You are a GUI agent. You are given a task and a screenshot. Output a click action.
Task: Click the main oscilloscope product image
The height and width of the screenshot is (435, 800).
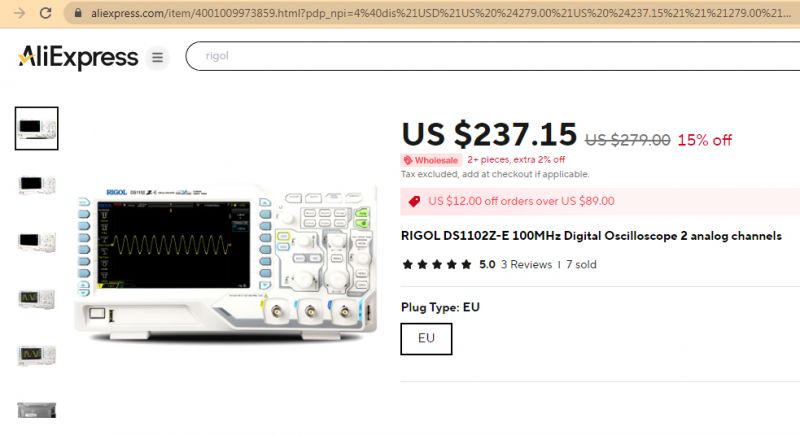coord(226,264)
